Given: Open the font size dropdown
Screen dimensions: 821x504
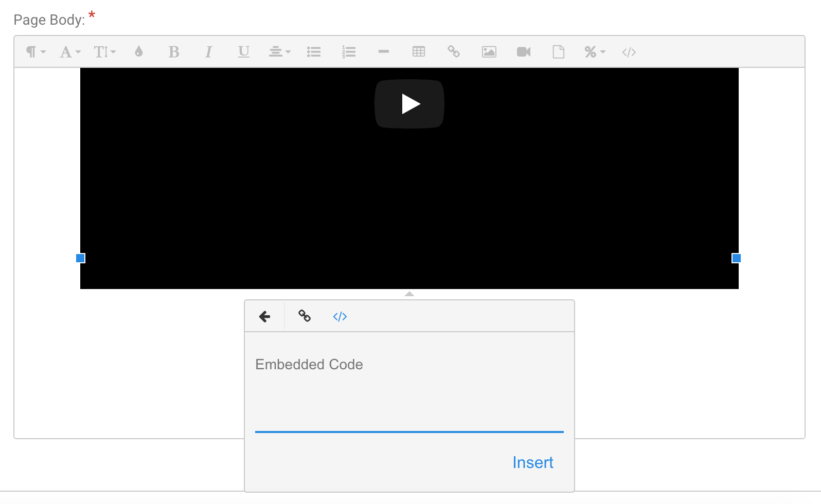Looking at the screenshot, I should pos(105,52).
